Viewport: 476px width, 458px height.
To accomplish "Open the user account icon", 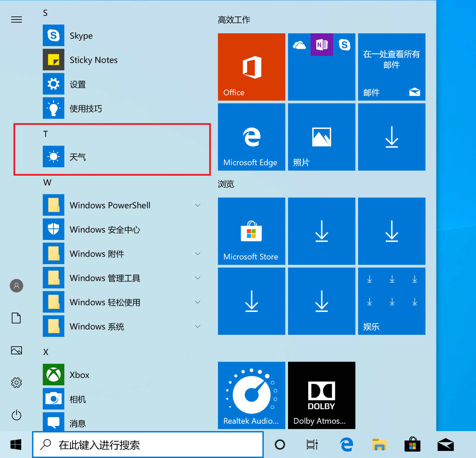I will (17, 286).
